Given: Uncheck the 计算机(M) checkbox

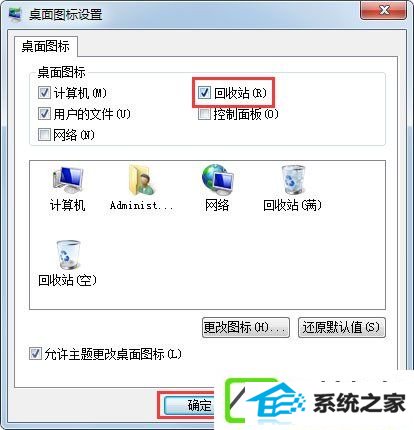Looking at the screenshot, I should coord(44,93).
